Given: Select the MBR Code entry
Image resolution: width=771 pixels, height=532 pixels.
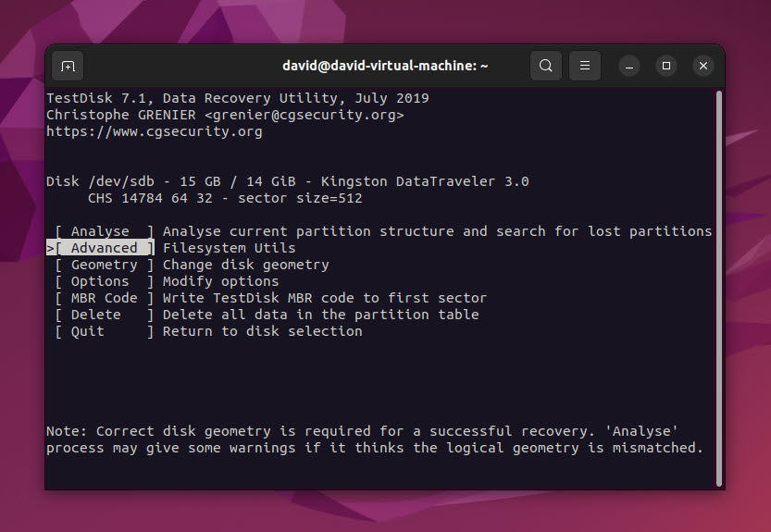Looking at the screenshot, I should pyautogui.click(x=105, y=298).
